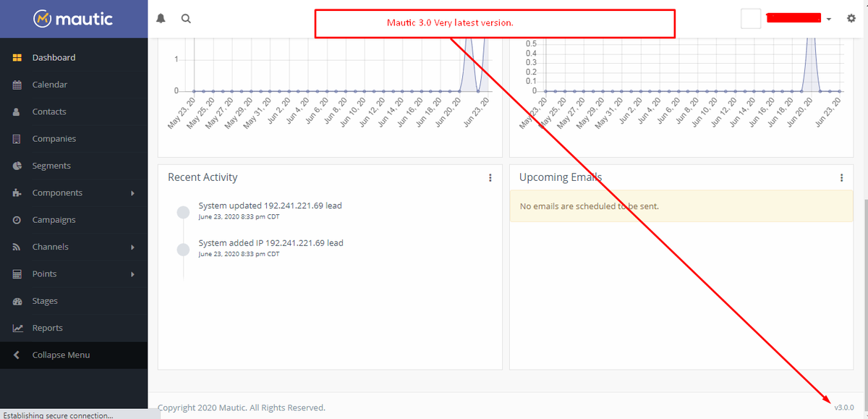Open the Dashboard menu item
The width and height of the screenshot is (868, 419).
pyautogui.click(x=74, y=58)
